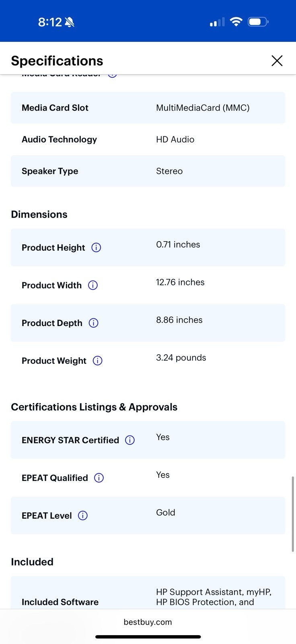Image resolution: width=296 pixels, height=644 pixels.
Task: Click the page scrollbar on right edge
Action: tap(293, 514)
